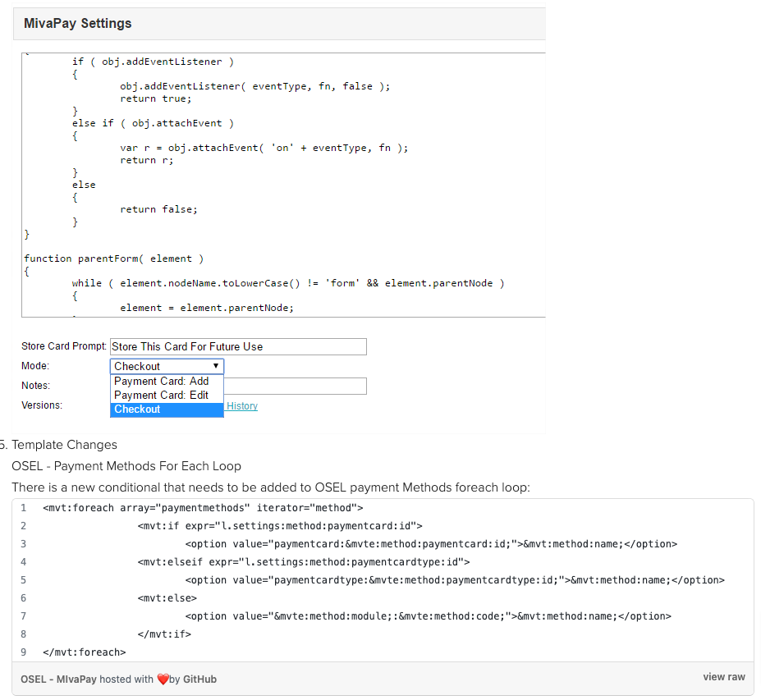The height and width of the screenshot is (700, 761).
Task: Click the MivaPay Settings heading
Action: pos(78,23)
